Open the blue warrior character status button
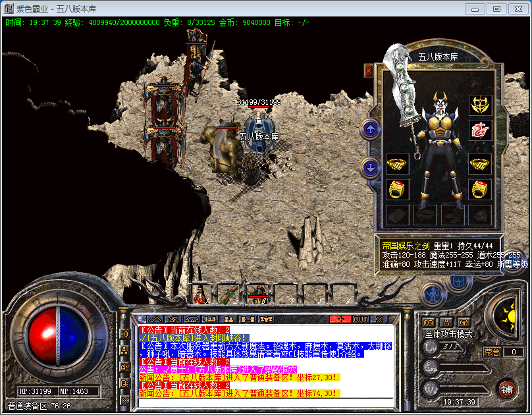Screen dimensions: 532x415 (x=433, y=294)
